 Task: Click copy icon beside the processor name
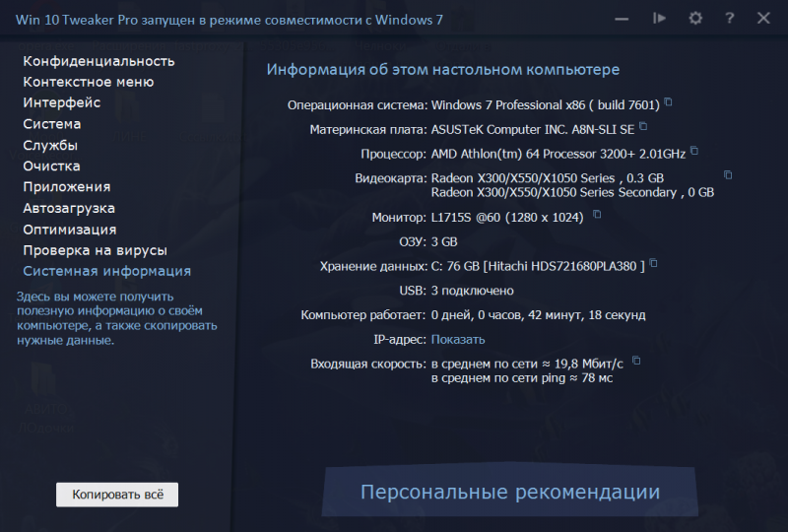tap(694, 151)
